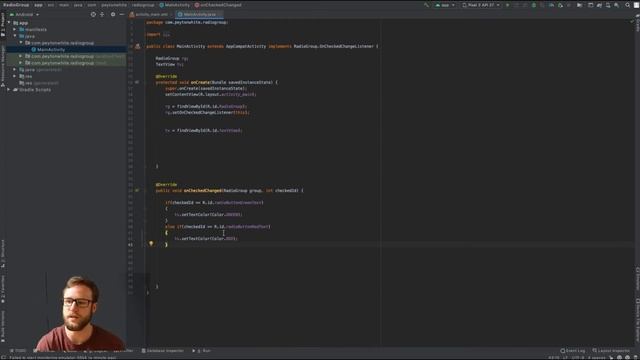Click the class gutter icon beside MainActivity declaration
The width and height of the screenshot is (640, 360).
click(138, 46)
